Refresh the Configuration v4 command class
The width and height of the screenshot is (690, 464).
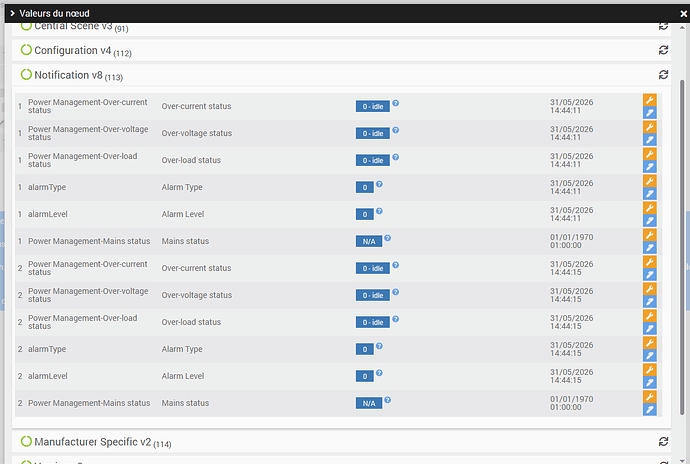point(663,50)
